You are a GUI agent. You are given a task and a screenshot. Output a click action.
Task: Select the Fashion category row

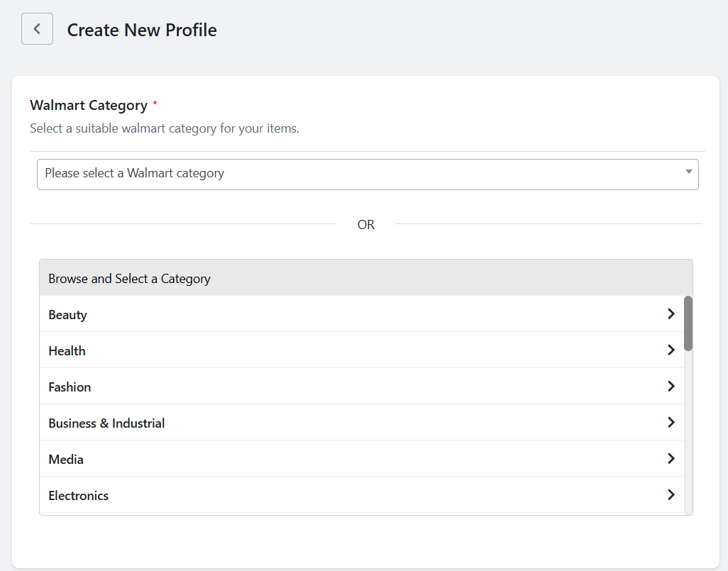click(362, 387)
